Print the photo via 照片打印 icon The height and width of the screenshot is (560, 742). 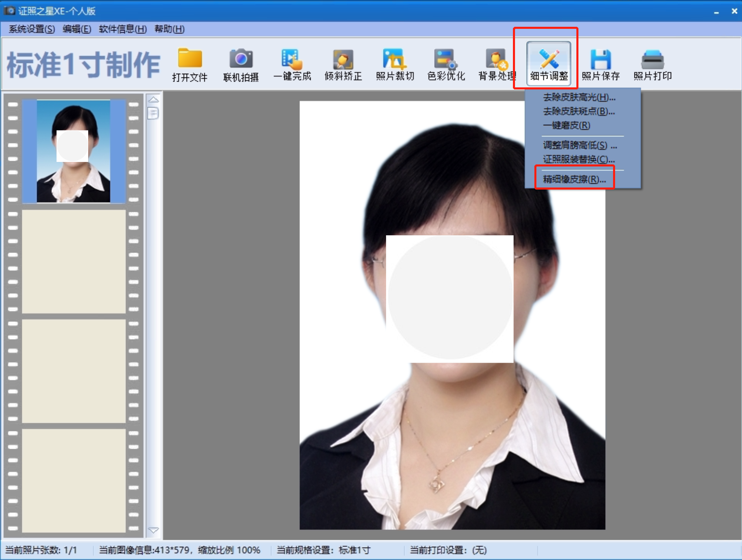click(653, 64)
